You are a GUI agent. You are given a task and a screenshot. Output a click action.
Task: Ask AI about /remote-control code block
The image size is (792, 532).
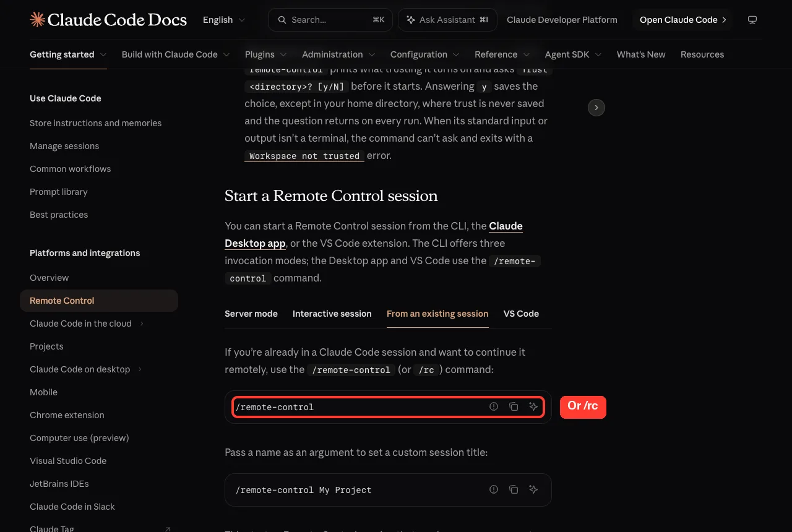pyautogui.click(x=533, y=406)
